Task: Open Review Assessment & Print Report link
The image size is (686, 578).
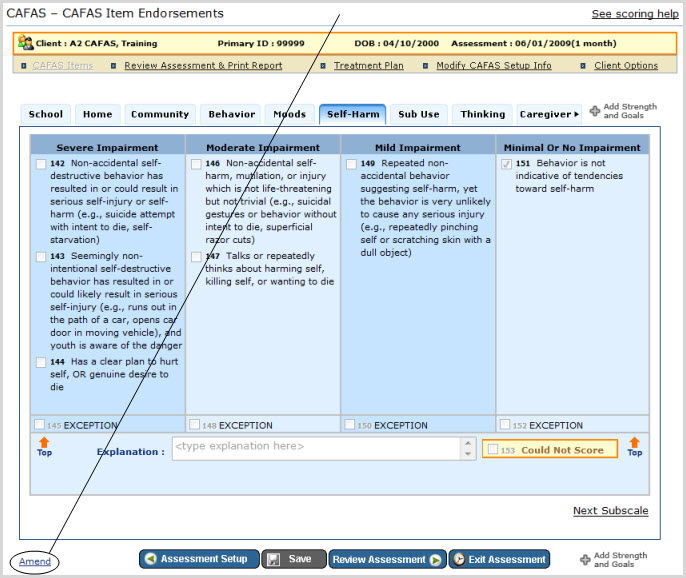Action: click(203, 66)
